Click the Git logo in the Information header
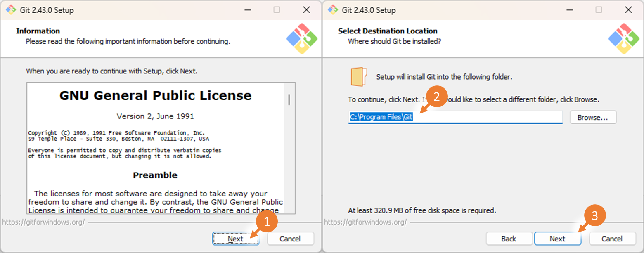The width and height of the screenshot is (644, 260). [302, 39]
